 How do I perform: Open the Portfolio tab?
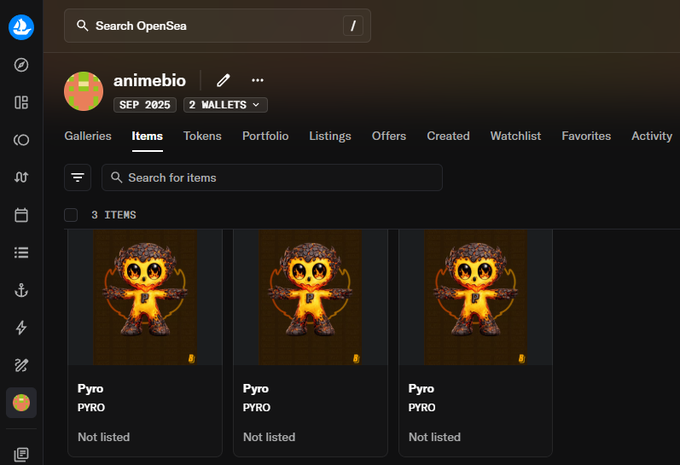tap(265, 136)
